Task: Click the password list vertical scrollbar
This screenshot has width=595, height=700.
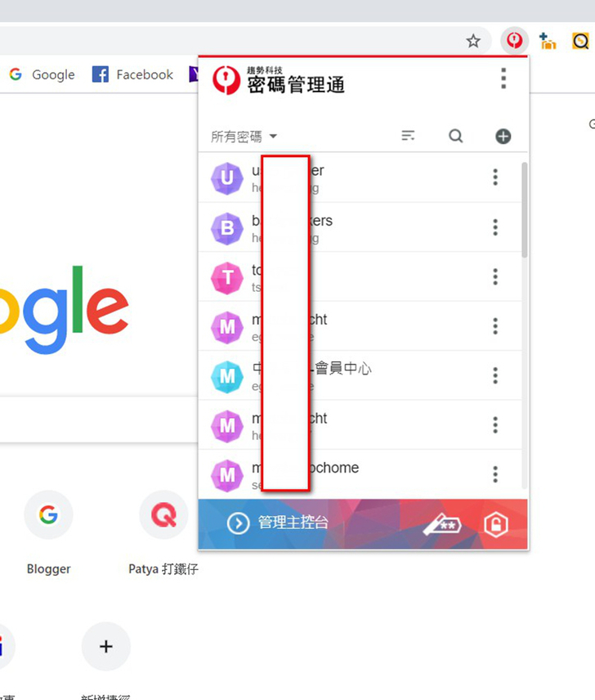Action: pyautogui.click(x=525, y=210)
